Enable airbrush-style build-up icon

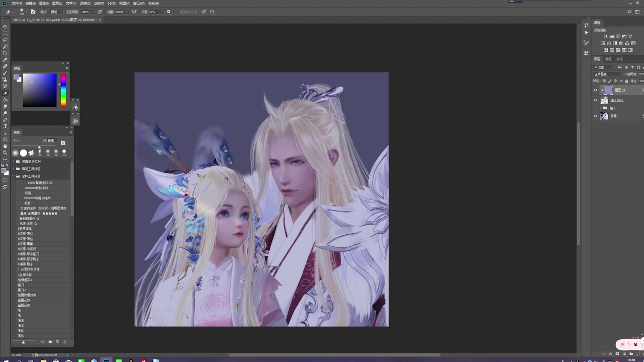click(x=134, y=12)
